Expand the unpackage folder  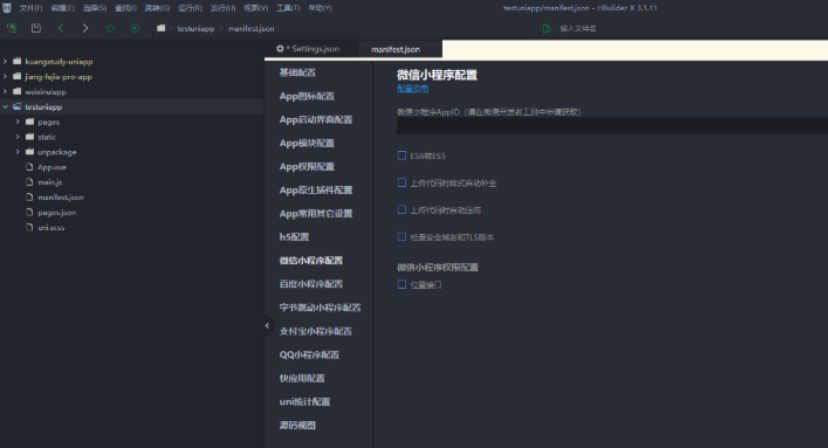point(17,152)
